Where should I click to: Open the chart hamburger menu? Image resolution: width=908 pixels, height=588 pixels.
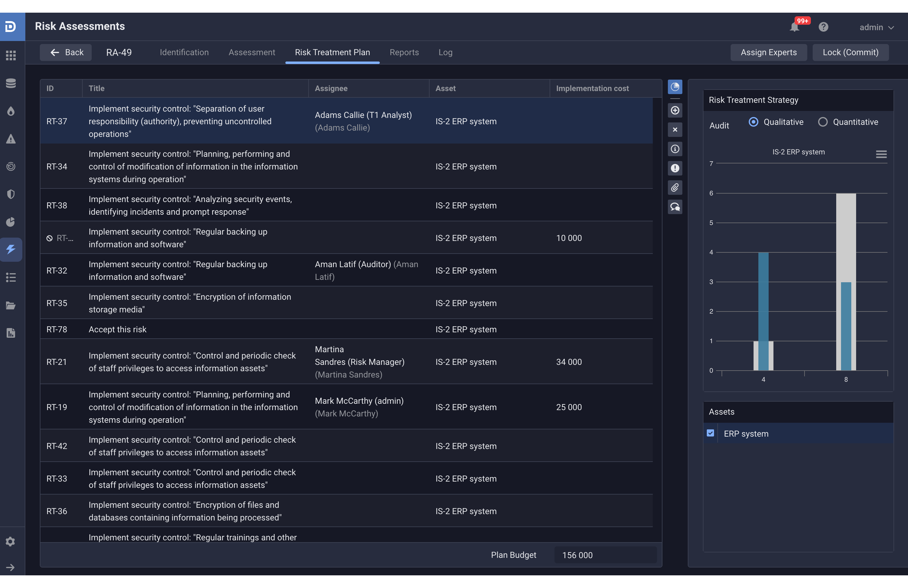[x=881, y=154]
